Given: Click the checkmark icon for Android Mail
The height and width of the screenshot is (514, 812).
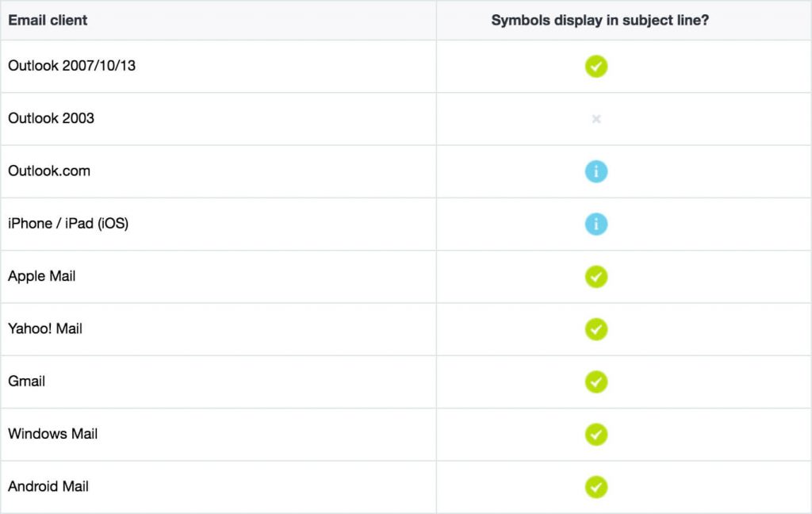Looking at the screenshot, I should point(596,486).
